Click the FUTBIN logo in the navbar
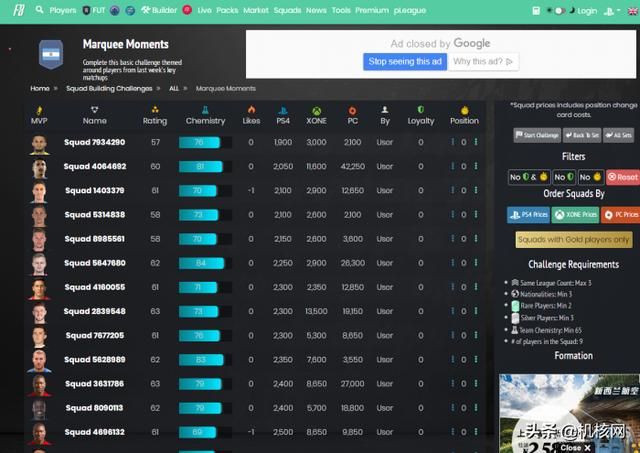The image size is (640, 453). [x=19, y=10]
